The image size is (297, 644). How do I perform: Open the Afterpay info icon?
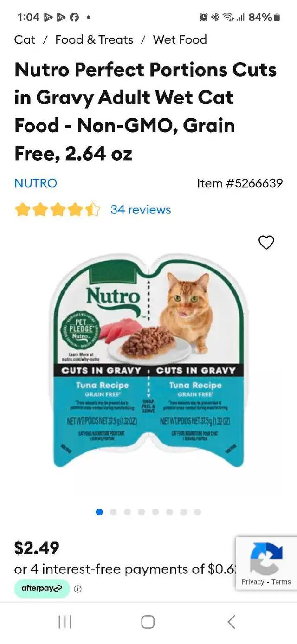click(78, 589)
